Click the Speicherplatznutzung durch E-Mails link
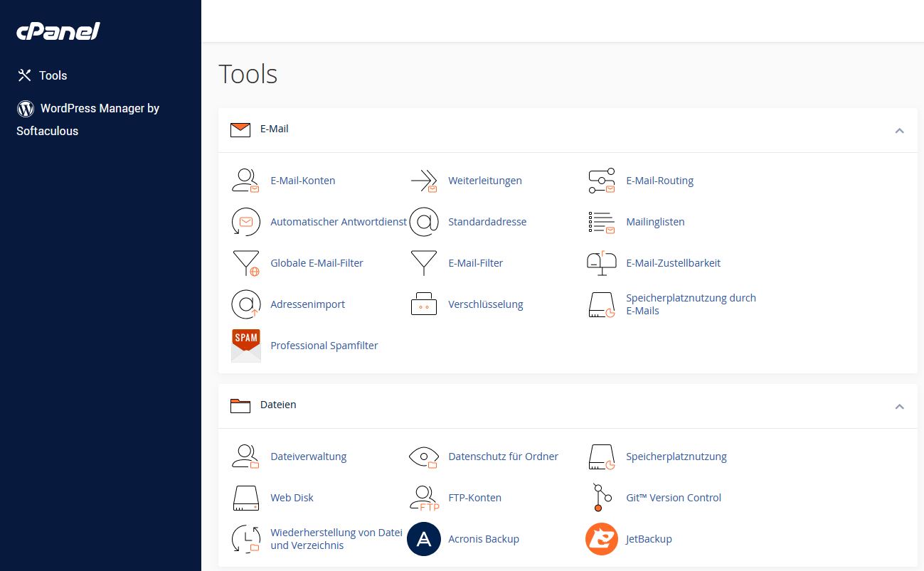 (x=691, y=304)
